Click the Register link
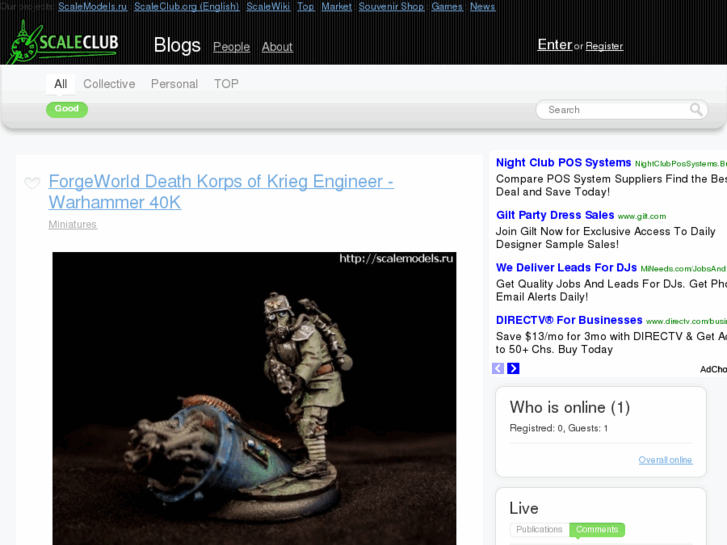727x545 pixels. coord(604,46)
